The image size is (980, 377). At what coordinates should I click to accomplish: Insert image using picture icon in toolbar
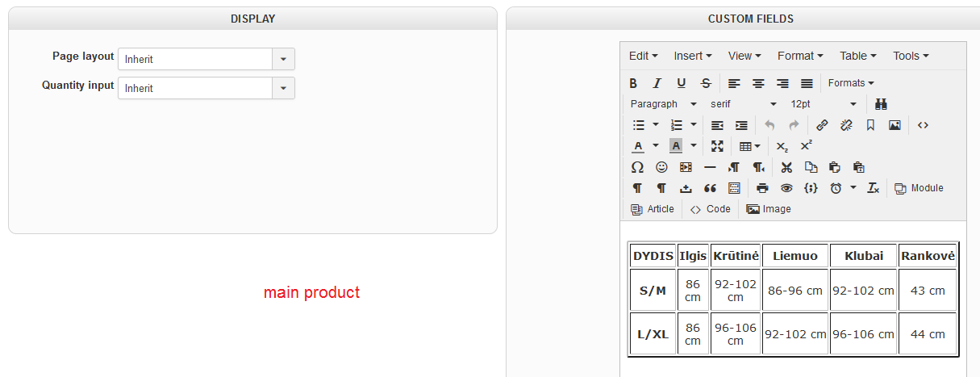(x=895, y=125)
